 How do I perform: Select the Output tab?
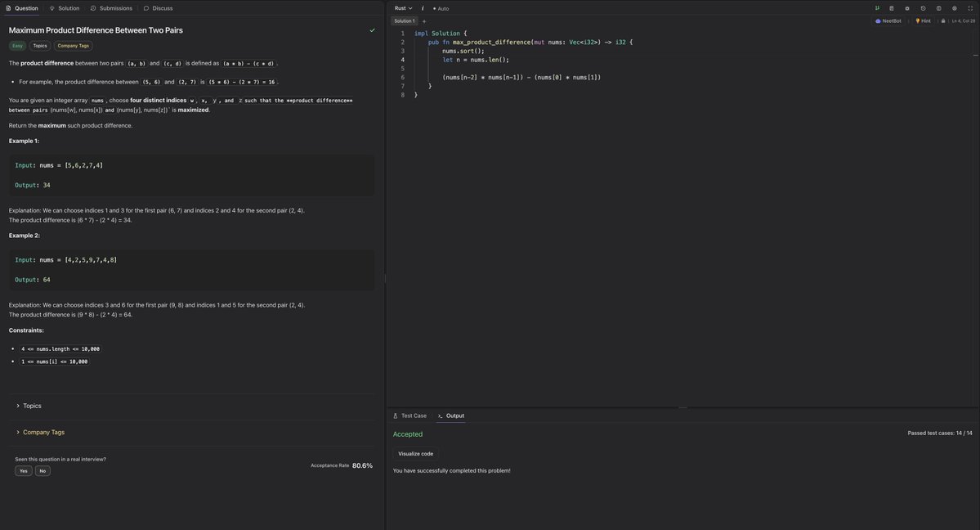(x=451, y=415)
